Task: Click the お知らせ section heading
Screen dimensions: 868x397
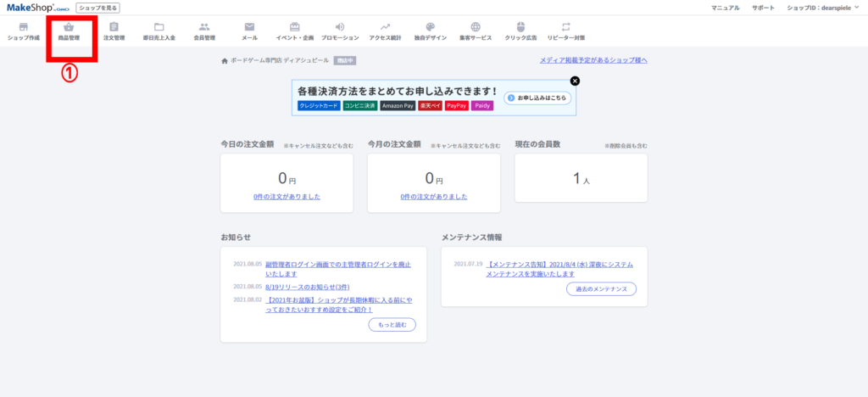Action: 236,237
